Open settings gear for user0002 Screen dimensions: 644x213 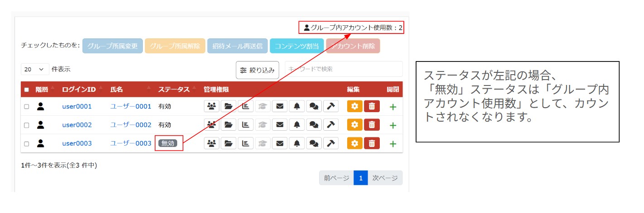(355, 125)
